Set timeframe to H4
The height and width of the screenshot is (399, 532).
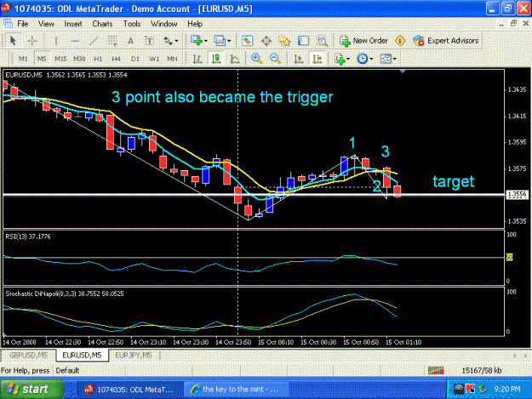(117, 59)
